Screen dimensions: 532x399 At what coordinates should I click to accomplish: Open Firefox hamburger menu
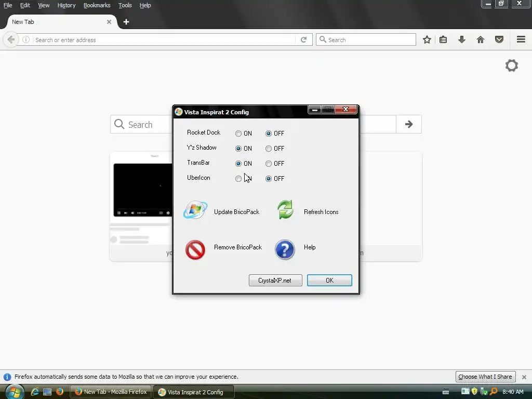pyautogui.click(x=521, y=39)
